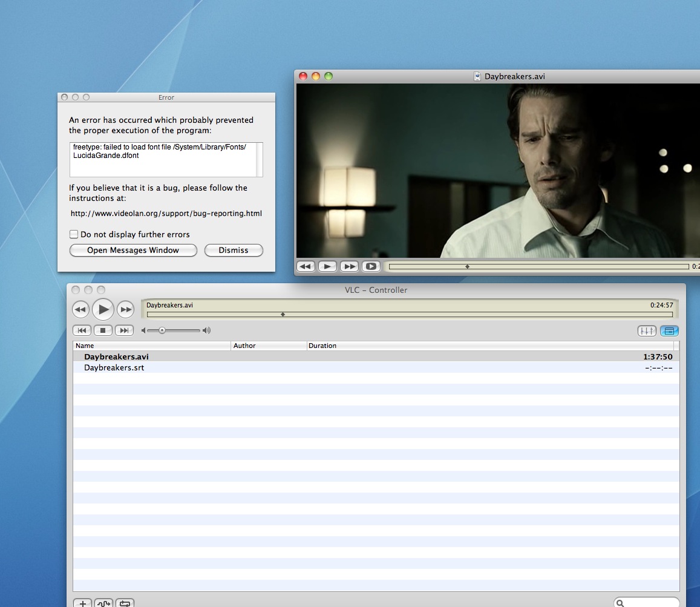Click the video window seek bar marker
The height and width of the screenshot is (607, 700).
point(468,267)
